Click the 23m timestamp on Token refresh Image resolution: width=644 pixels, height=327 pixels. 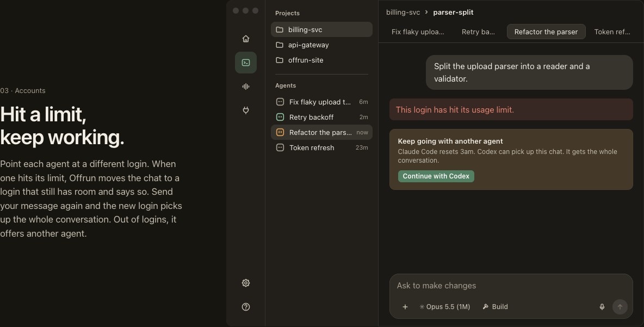[362, 147]
